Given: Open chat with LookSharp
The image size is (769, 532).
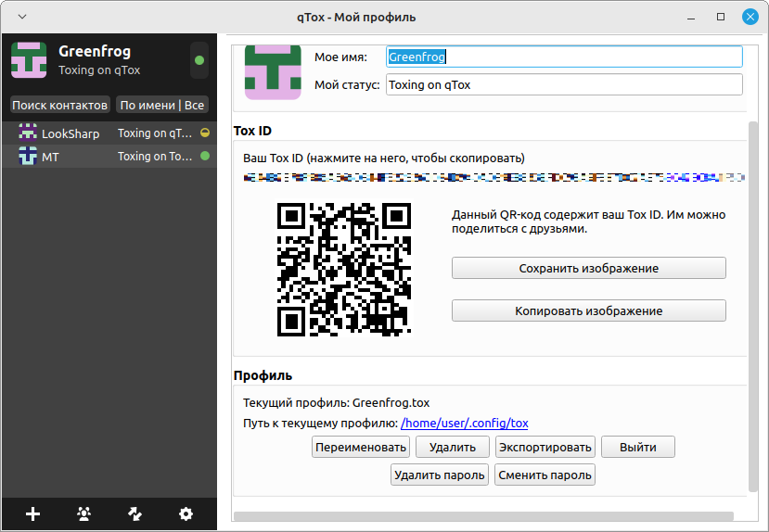Looking at the screenshot, I should click(x=109, y=133).
